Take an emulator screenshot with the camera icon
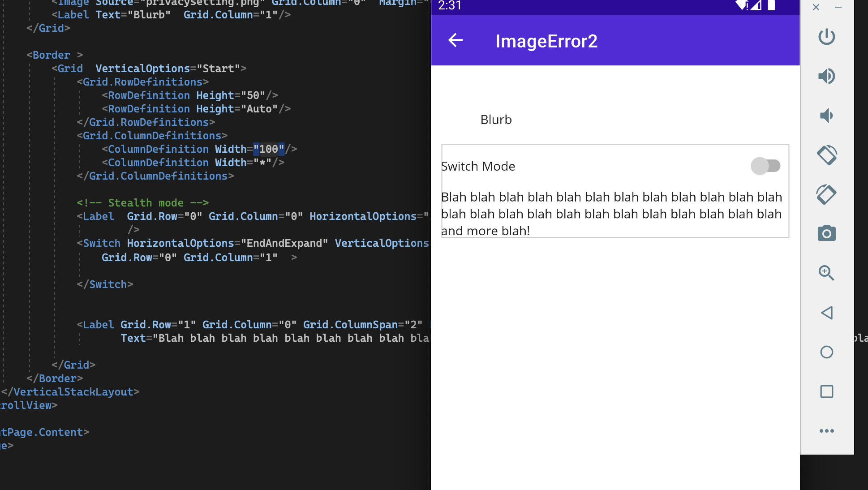Screen dimensions: 868x490 (827, 233)
